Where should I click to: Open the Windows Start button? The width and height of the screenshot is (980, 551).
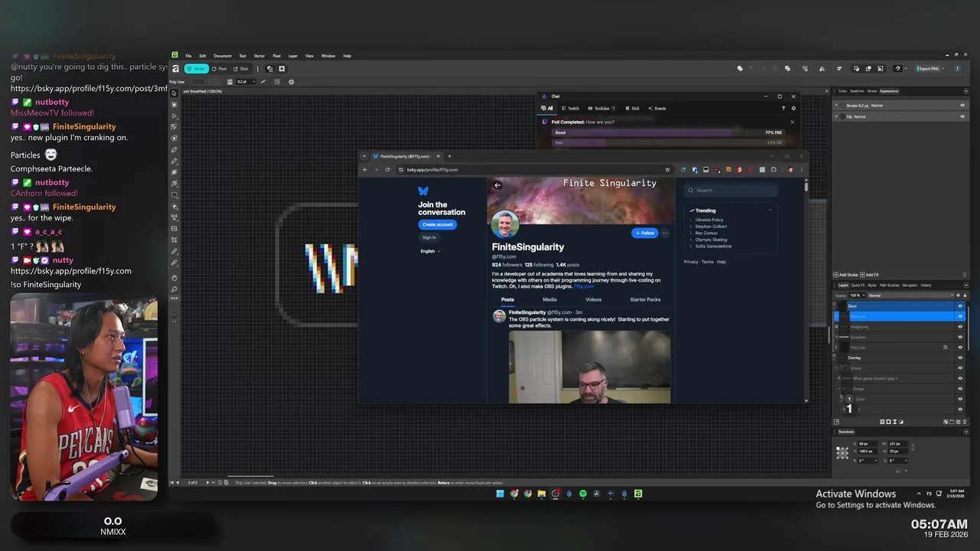[500, 494]
